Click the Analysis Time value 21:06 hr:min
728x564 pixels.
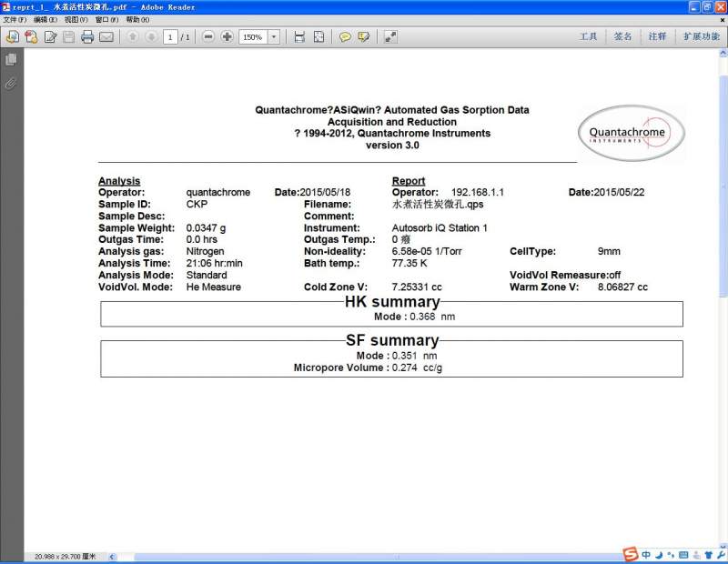click(215, 263)
